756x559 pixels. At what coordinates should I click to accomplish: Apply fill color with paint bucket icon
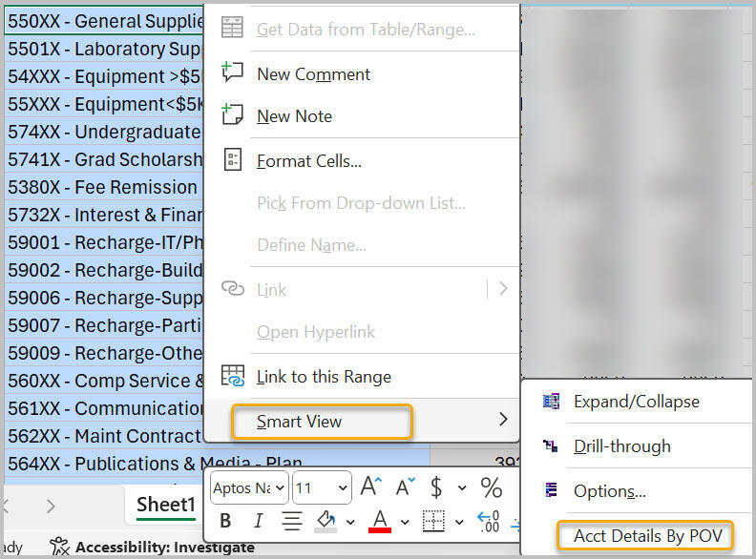click(x=325, y=522)
